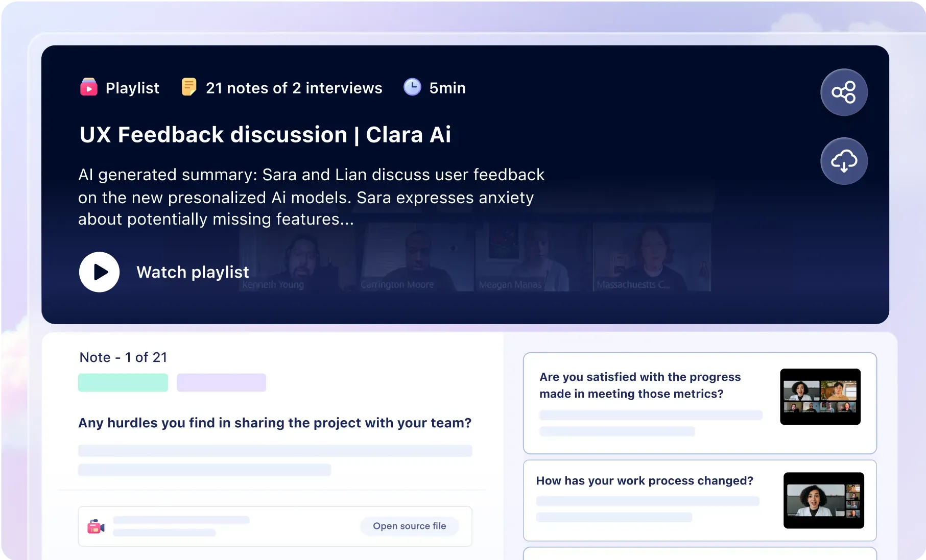
Task: Open thumbnail for work process changed note
Action: point(824,500)
